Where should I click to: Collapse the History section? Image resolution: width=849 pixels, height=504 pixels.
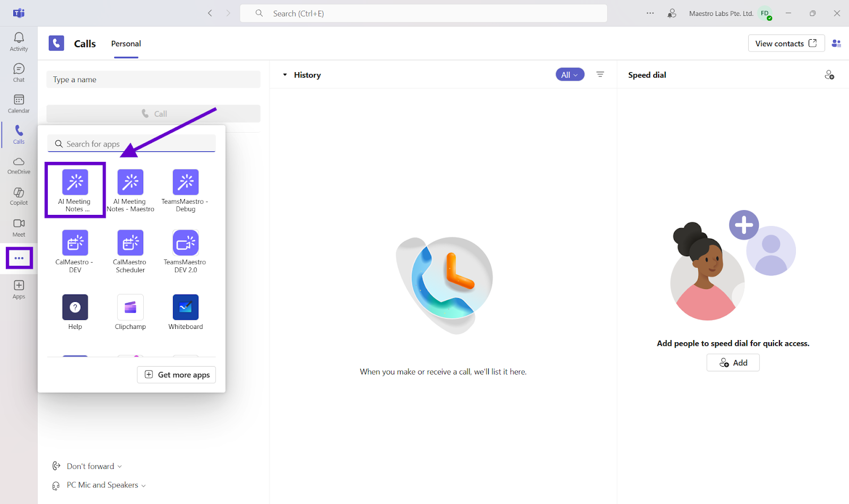(x=285, y=75)
